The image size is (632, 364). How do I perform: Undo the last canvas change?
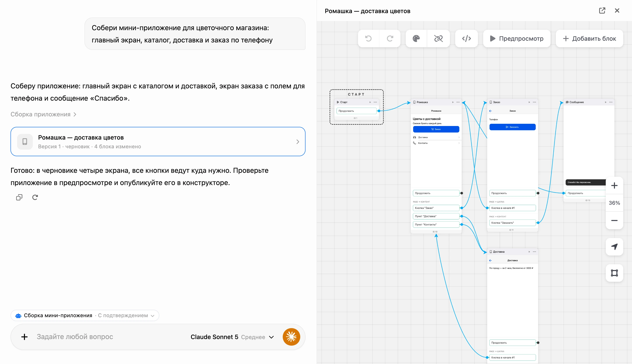point(368,38)
